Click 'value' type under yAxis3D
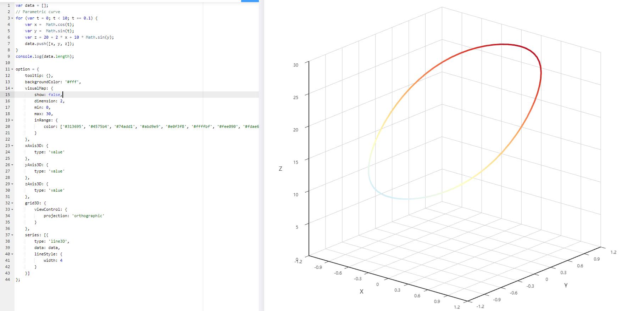This screenshot has width=644, height=311. [56, 171]
